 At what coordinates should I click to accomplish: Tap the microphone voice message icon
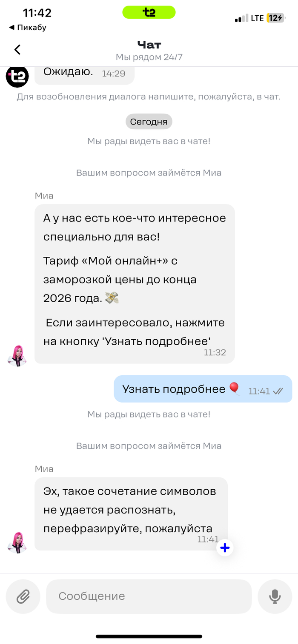[275, 596]
